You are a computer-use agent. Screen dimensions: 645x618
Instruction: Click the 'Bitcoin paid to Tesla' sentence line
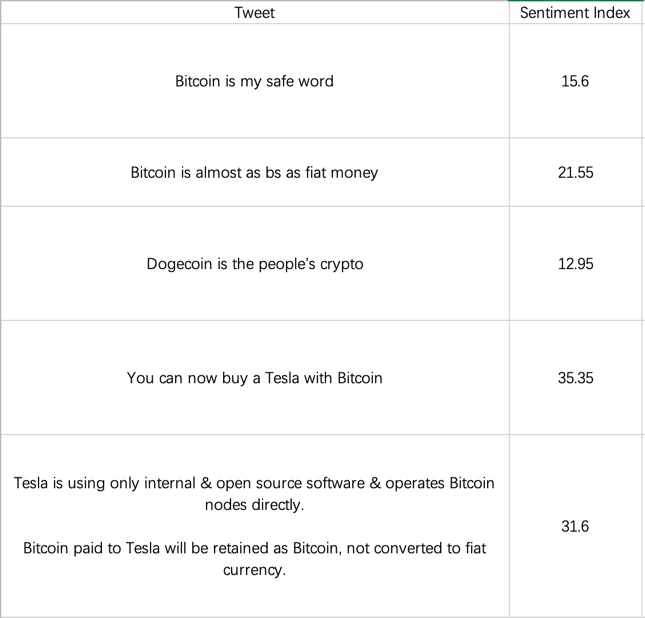click(x=255, y=548)
